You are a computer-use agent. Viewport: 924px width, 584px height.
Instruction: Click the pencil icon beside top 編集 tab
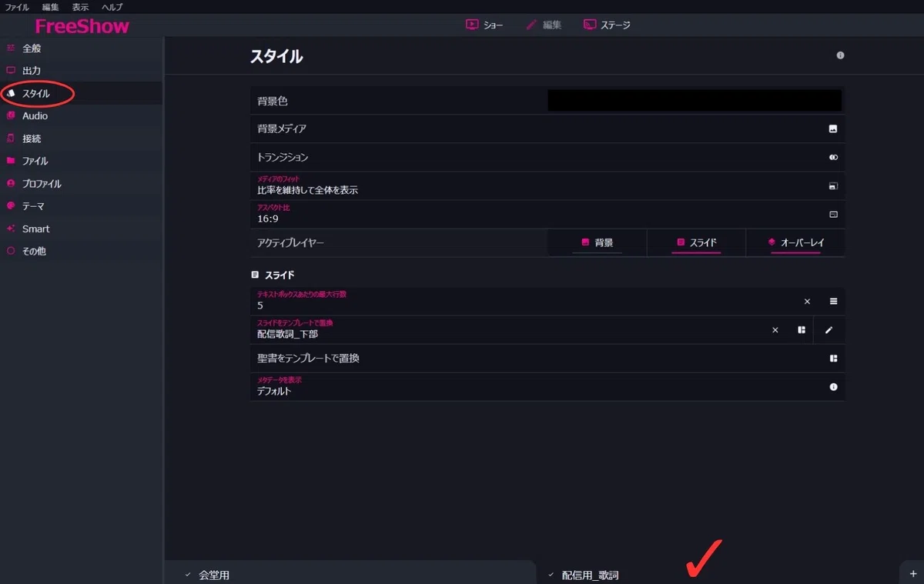tap(531, 25)
